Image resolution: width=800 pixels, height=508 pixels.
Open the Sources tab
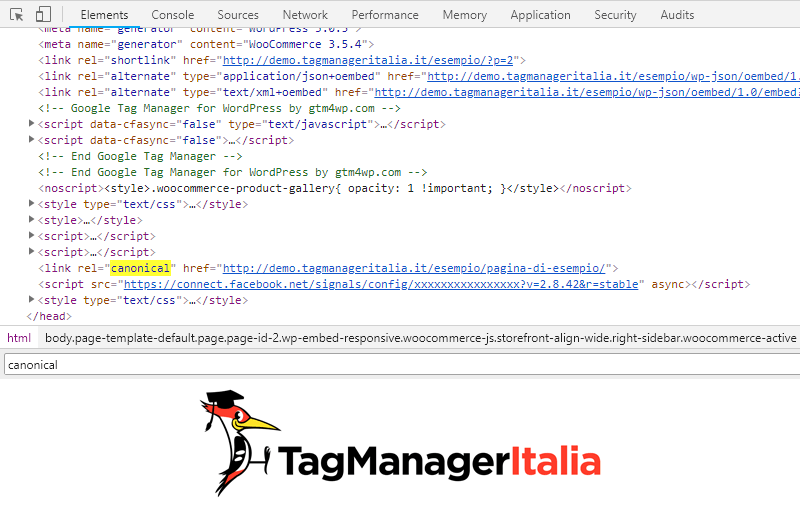[238, 15]
